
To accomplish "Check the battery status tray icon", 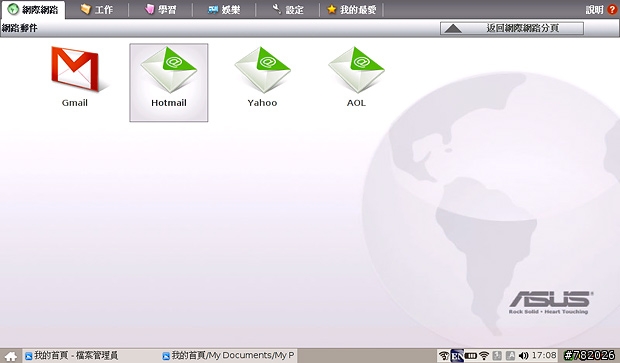I will click(x=471, y=356).
